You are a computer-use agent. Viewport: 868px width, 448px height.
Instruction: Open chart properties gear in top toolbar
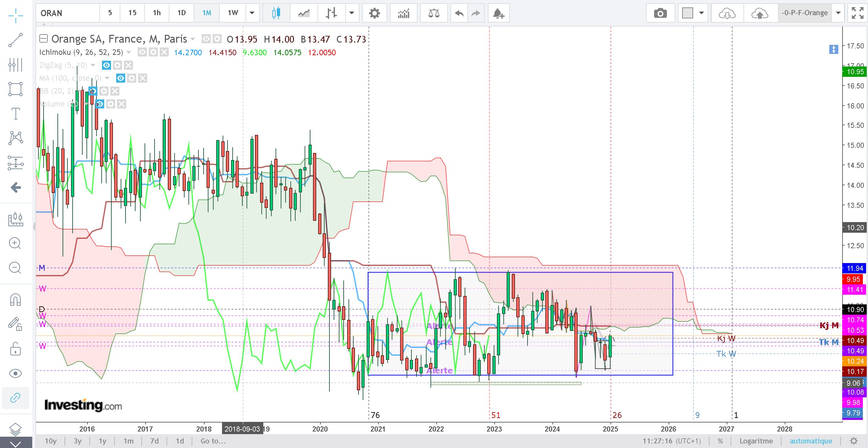[374, 13]
